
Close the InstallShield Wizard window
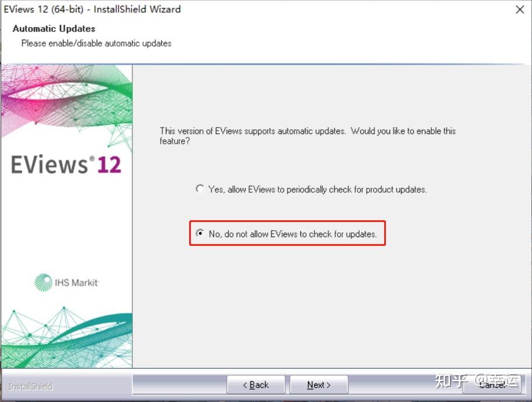[520, 9]
